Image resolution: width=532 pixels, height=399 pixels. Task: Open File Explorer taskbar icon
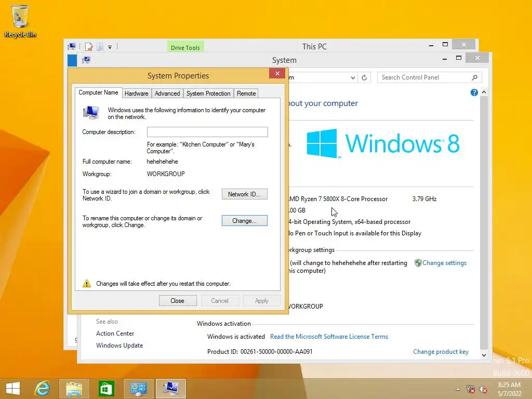click(x=74, y=389)
